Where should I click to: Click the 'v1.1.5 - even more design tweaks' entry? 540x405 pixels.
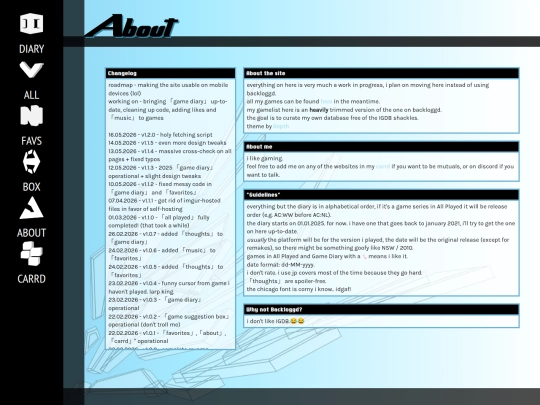167,143
